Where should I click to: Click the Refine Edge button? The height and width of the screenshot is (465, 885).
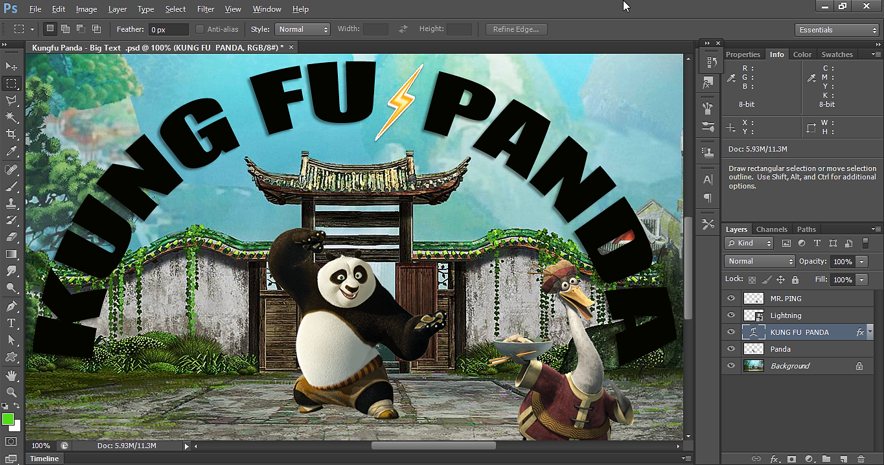pyautogui.click(x=516, y=29)
